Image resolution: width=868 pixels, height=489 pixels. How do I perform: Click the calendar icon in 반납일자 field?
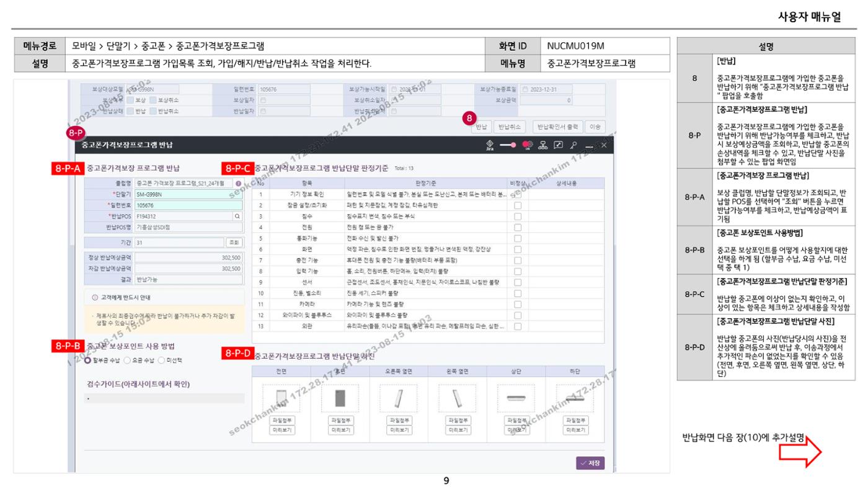(263, 111)
